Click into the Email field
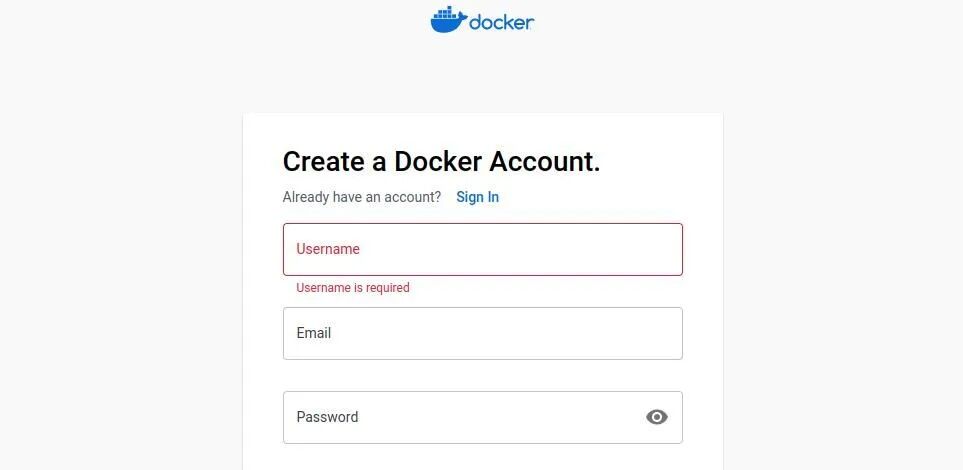The image size is (963, 470). (482, 333)
